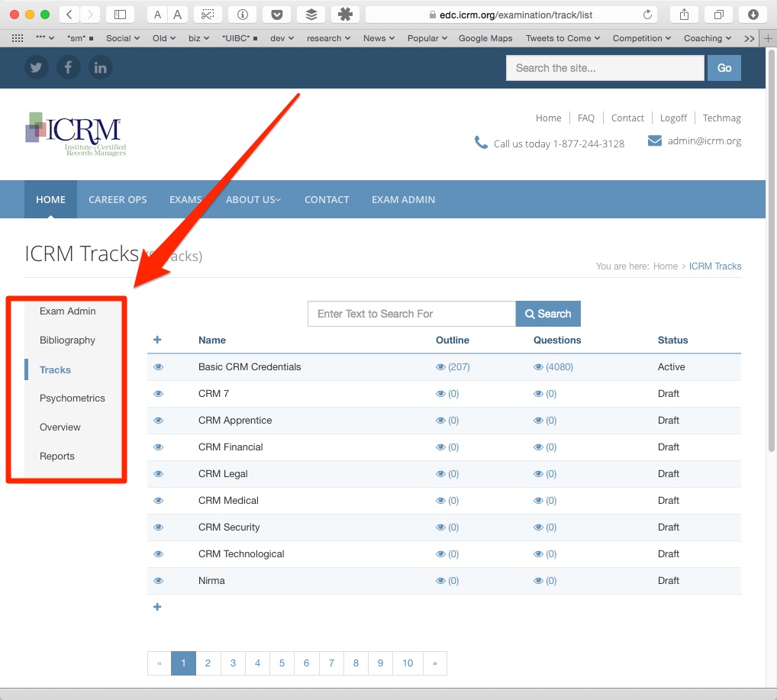View the CRM Apprentice track row

coord(158,421)
